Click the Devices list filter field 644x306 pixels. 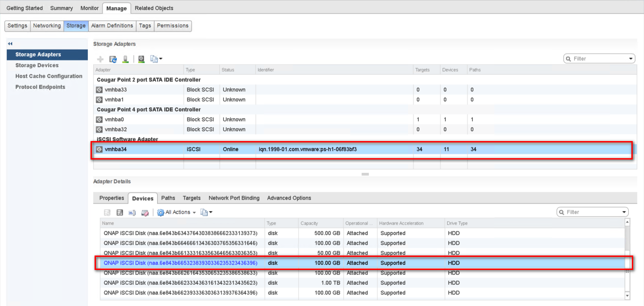[x=593, y=212]
